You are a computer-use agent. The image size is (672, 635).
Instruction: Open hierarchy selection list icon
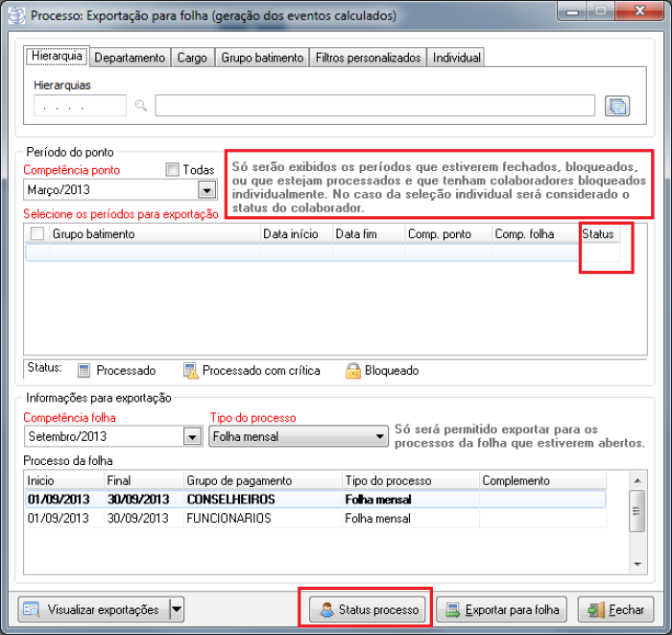[616, 106]
